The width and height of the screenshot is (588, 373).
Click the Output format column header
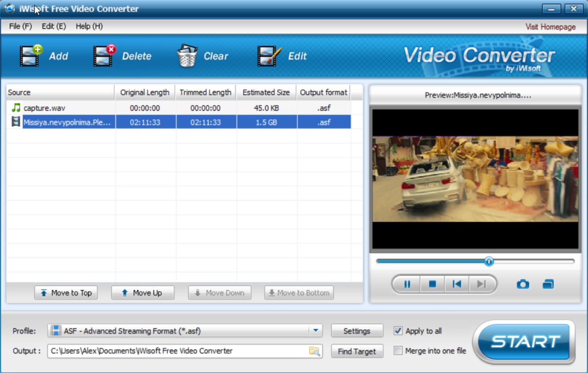point(323,92)
